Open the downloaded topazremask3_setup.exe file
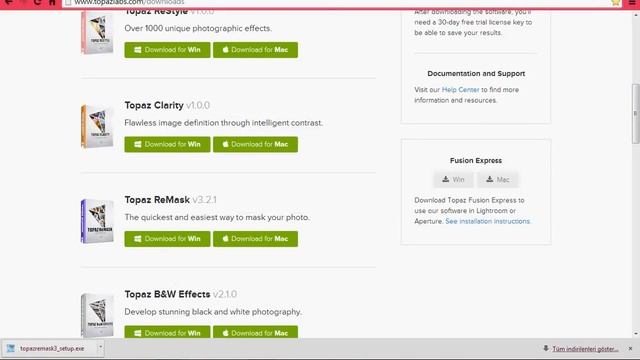 coord(48,349)
